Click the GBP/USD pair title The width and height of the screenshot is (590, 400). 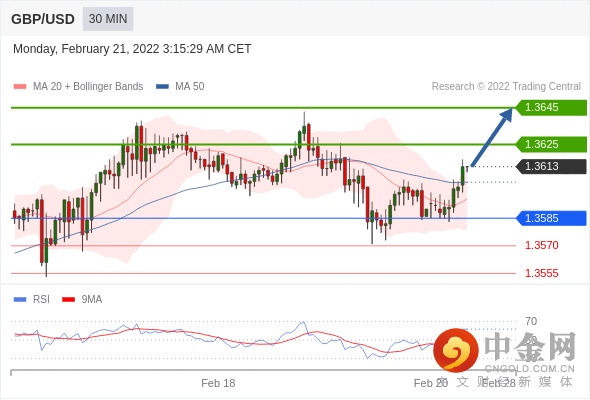point(43,19)
